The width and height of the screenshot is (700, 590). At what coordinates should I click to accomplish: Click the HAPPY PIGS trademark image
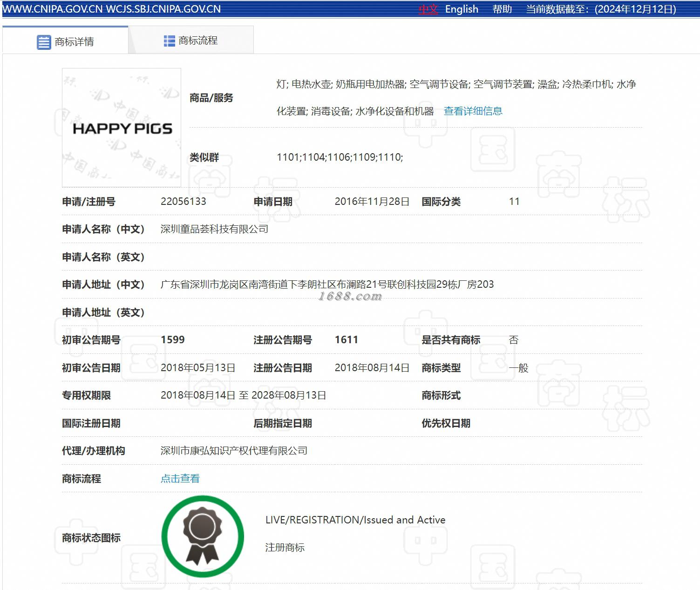click(x=122, y=128)
